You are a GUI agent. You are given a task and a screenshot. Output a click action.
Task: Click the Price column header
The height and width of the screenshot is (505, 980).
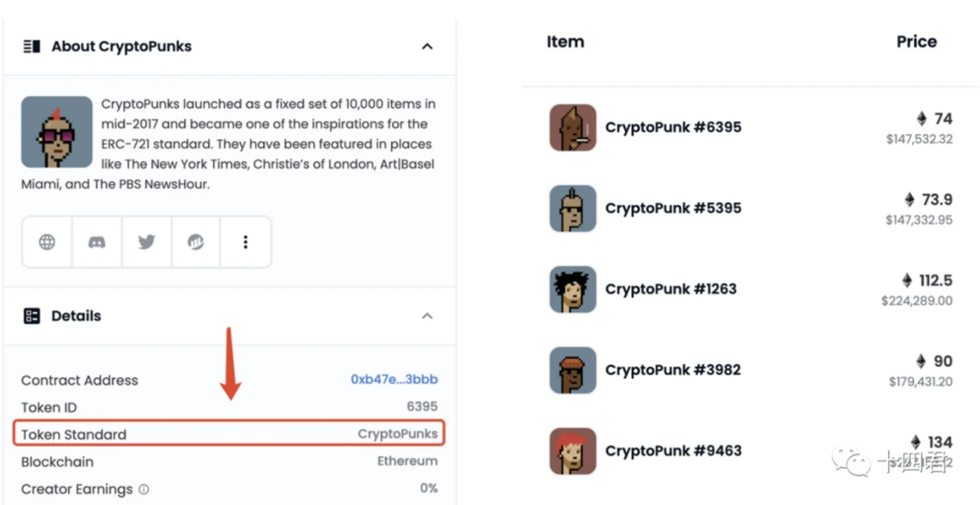[916, 42]
